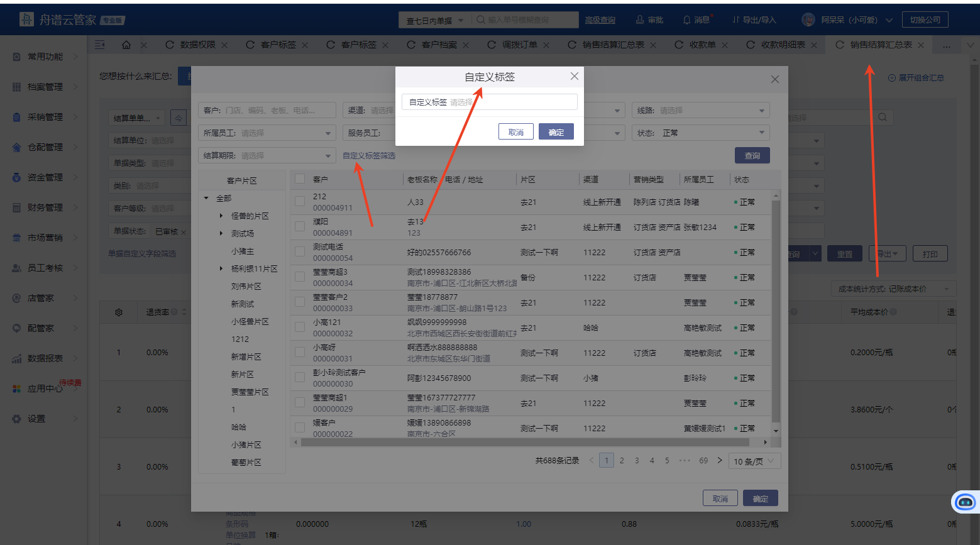Open the 所属员工 dropdown
Viewport: 980px width, 545px height.
point(267,133)
